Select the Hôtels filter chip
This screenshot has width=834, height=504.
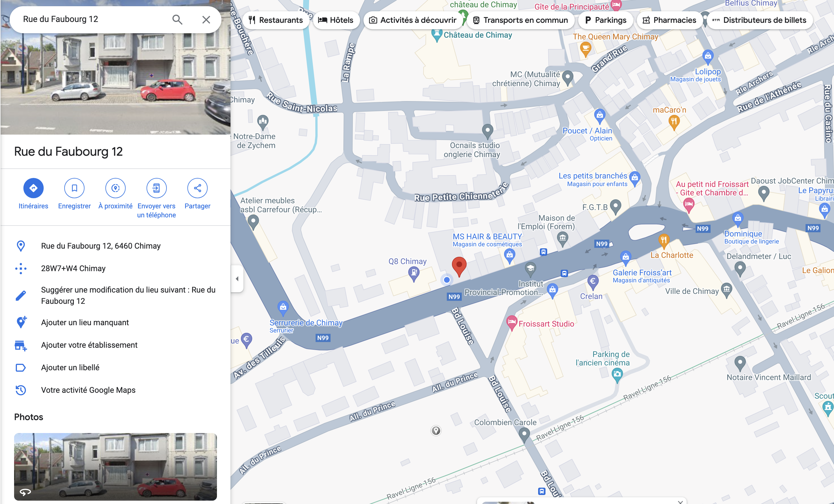(336, 20)
